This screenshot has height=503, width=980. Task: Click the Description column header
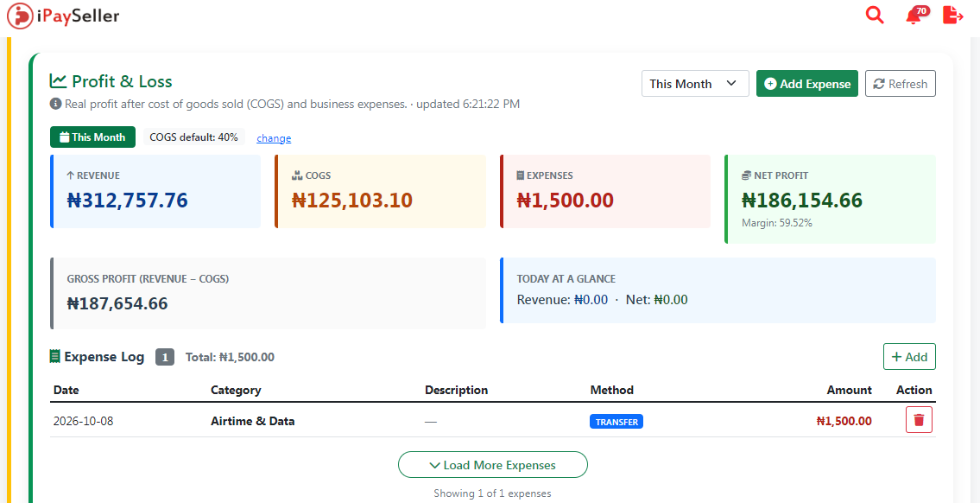[456, 391]
